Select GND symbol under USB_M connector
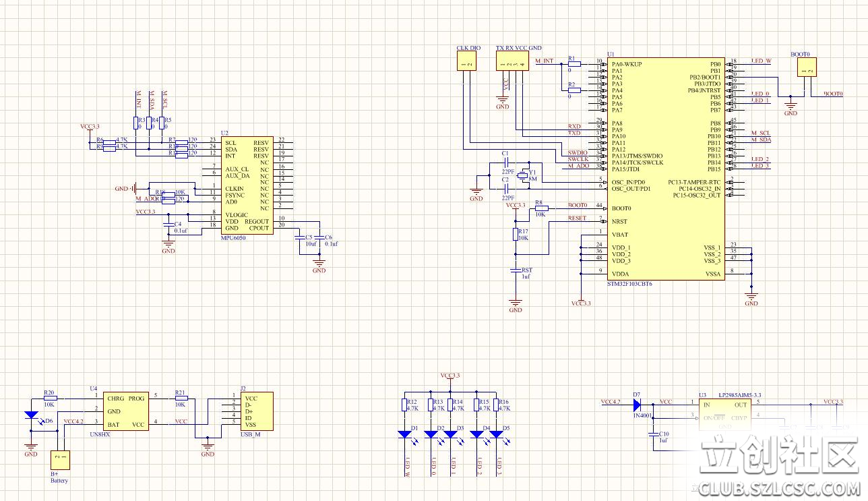The image size is (868, 501). (x=208, y=447)
